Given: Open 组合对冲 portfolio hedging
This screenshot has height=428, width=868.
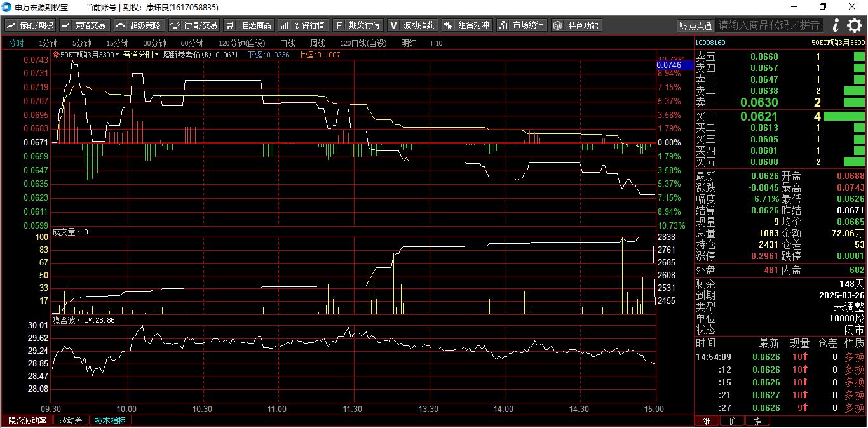Looking at the screenshot, I should (x=467, y=25).
